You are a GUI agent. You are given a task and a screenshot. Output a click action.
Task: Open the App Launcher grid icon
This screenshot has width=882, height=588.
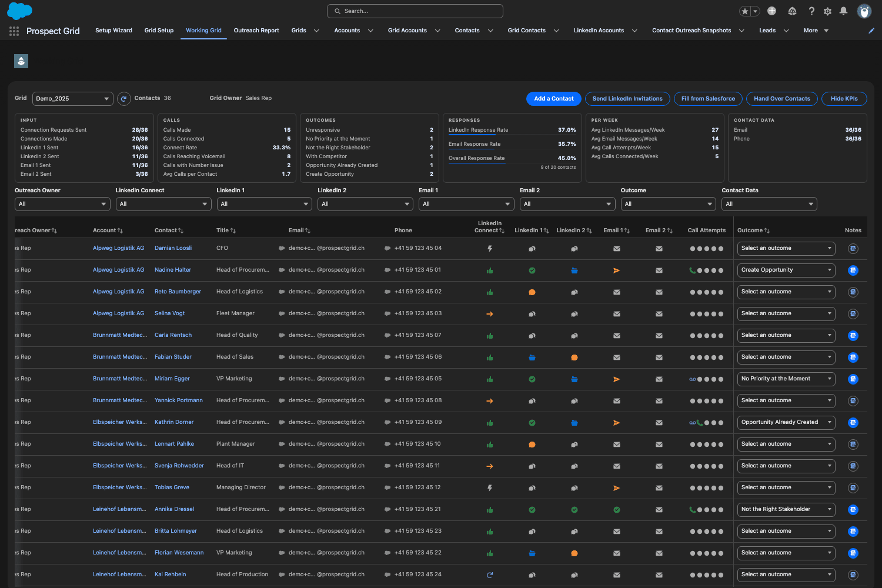click(14, 31)
